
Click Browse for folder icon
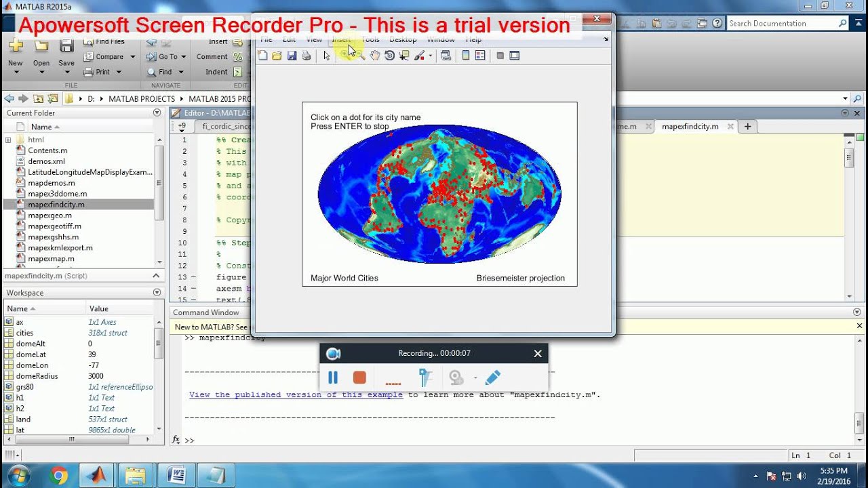pos(53,99)
